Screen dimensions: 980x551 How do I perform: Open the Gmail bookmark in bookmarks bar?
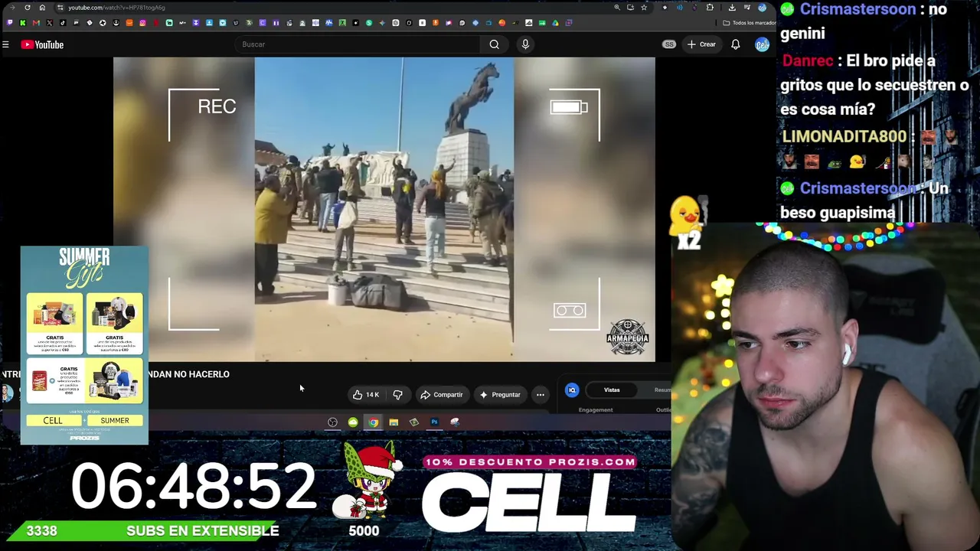tap(36, 23)
